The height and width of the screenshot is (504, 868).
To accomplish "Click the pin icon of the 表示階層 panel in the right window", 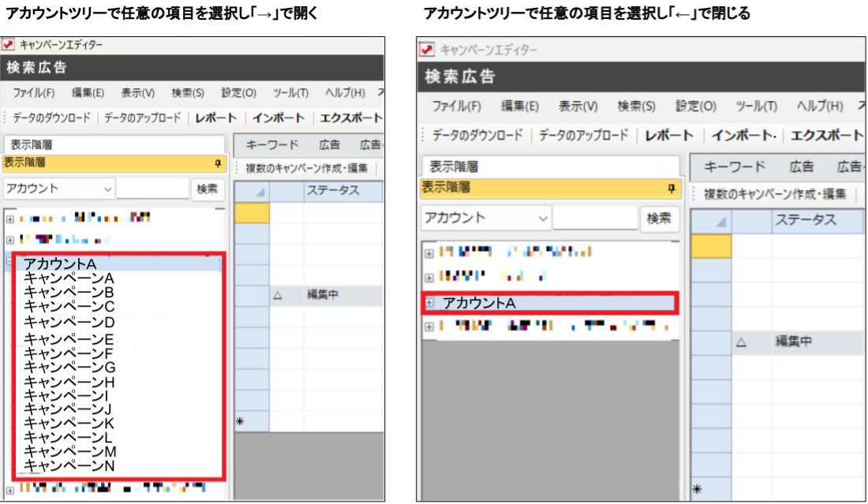I will [x=672, y=188].
